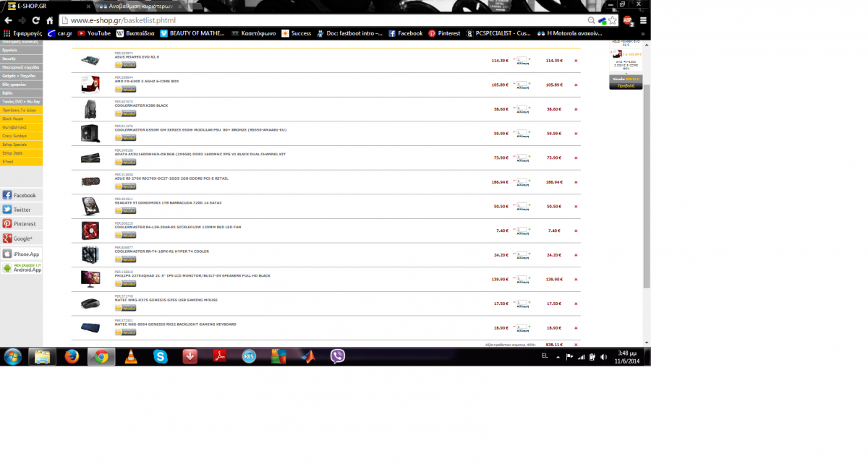The image size is (868, 469).
Task: Add ASUS M5A99X EVO to the wishlist
Action: click(x=125, y=65)
